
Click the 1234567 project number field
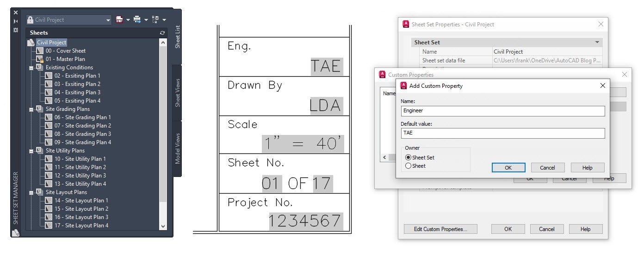(306, 221)
